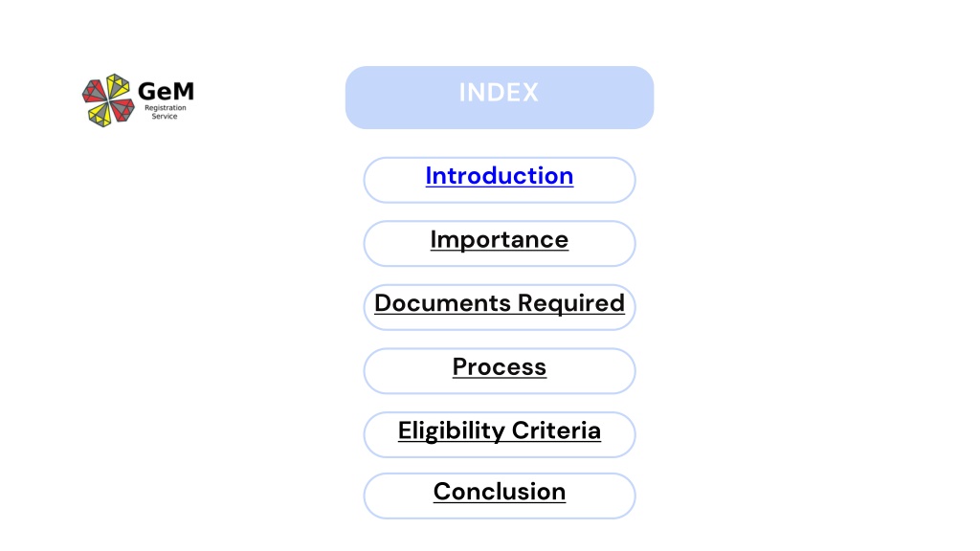The image size is (980, 551).
Task: Click the blue INDEX header banner
Action: pos(500,98)
